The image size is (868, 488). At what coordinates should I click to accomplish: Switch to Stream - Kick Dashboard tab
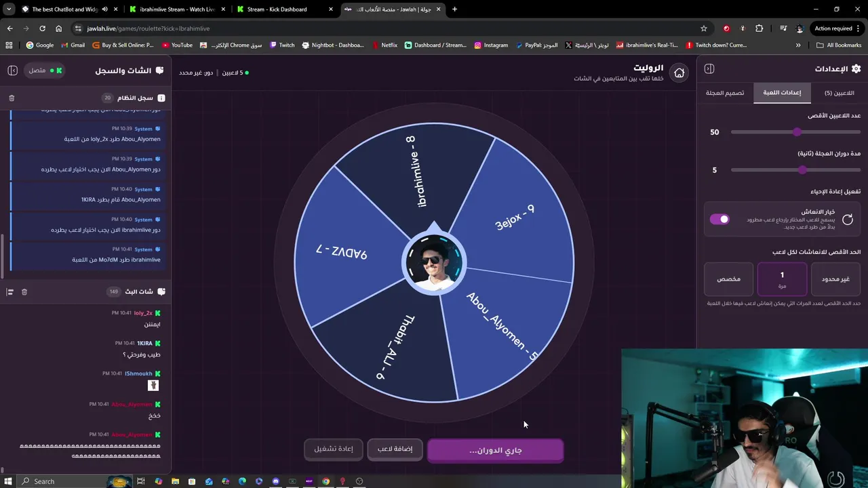[x=284, y=9]
